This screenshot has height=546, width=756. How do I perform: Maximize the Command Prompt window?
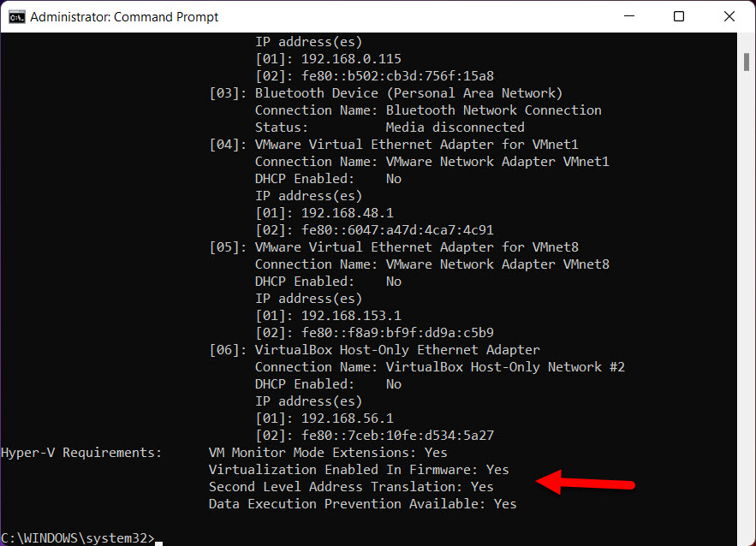pos(679,16)
